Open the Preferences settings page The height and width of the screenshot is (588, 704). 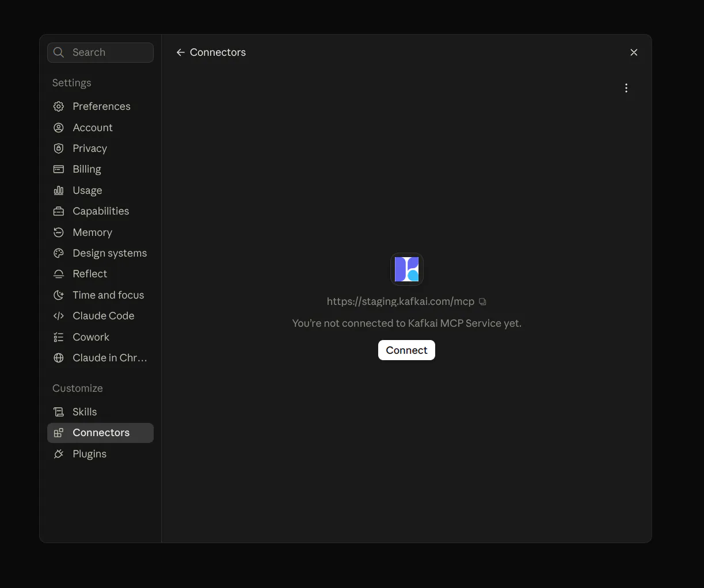click(100, 106)
